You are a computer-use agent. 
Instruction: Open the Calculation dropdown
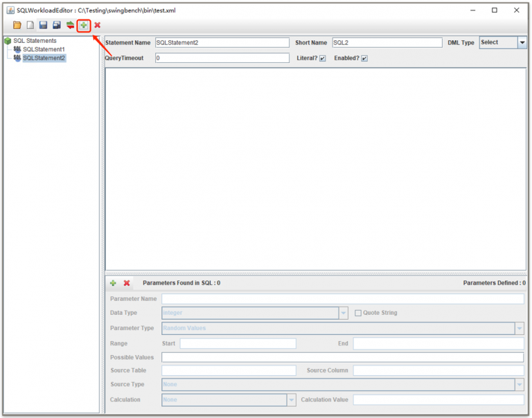click(x=292, y=400)
